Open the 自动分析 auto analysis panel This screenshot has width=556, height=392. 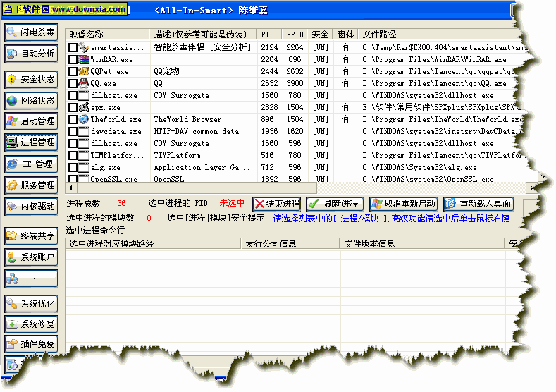point(31,54)
